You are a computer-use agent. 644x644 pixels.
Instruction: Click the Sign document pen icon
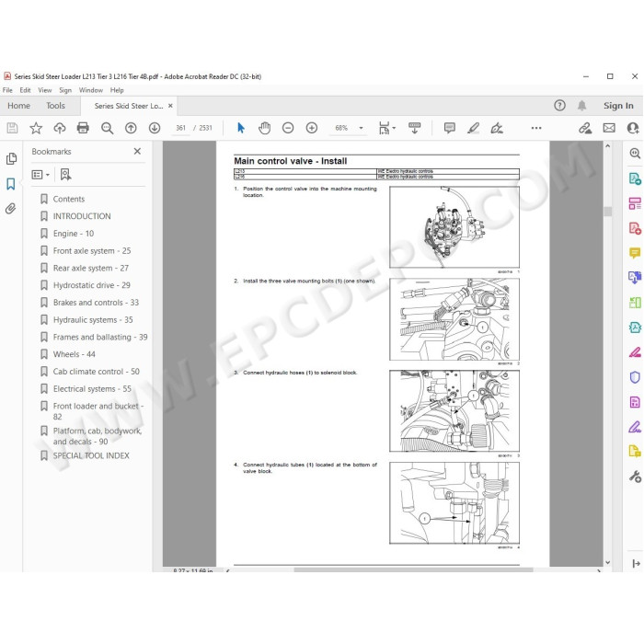[x=497, y=128]
